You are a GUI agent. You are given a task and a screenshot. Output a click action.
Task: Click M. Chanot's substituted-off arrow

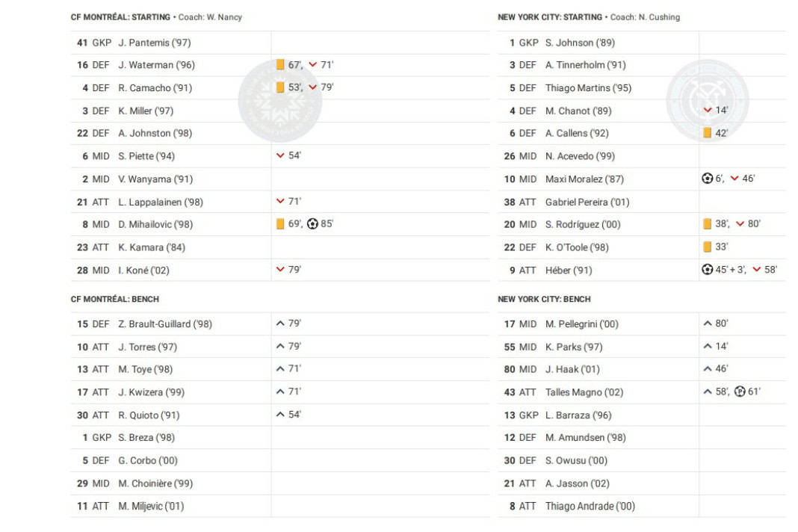click(708, 111)
